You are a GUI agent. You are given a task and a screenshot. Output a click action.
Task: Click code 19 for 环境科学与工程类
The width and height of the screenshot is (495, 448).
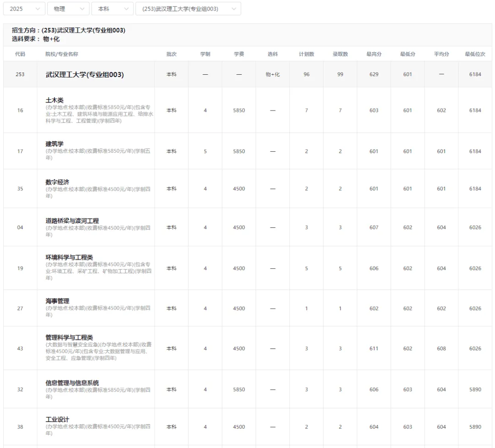20,268
